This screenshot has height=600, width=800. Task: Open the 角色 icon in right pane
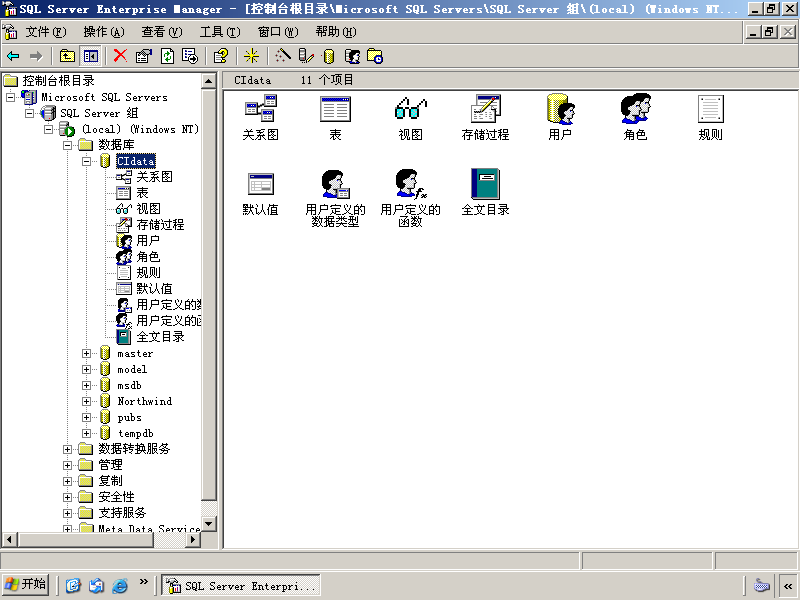coord(635,108)
